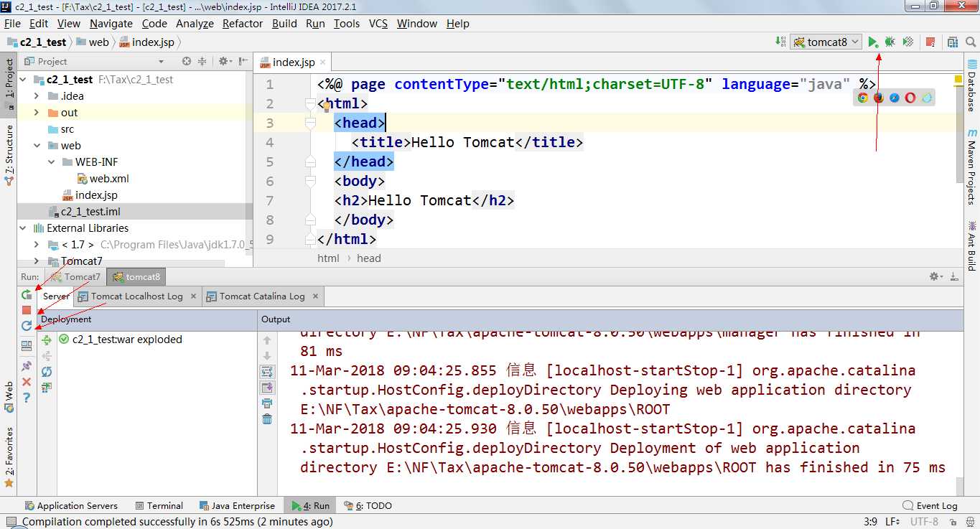Collapse the c2_1_test root node
980x529 pixels.
point(24,80)
